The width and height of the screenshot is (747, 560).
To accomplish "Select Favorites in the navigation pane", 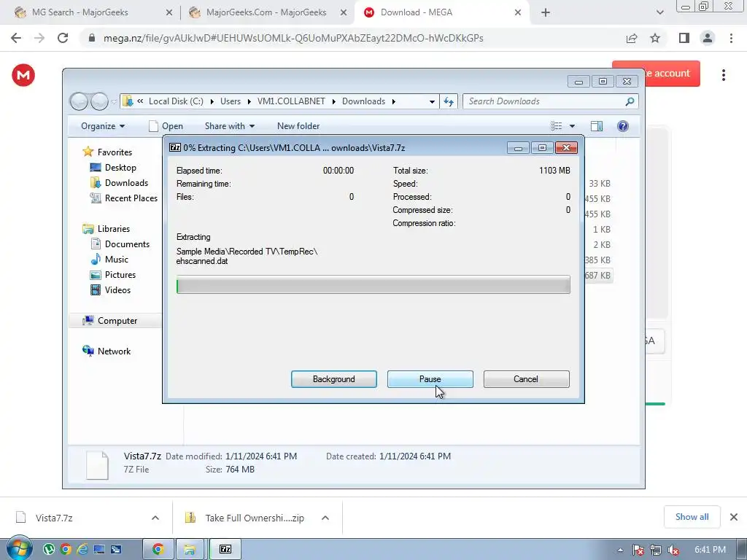I will (x=115, y=152).
